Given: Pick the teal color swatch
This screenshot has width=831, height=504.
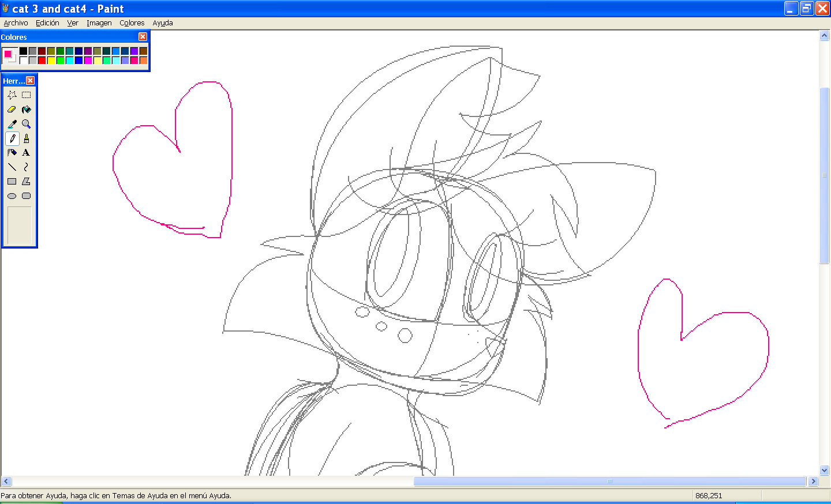Looking at the screenshot, I should (x=70, y=51).
